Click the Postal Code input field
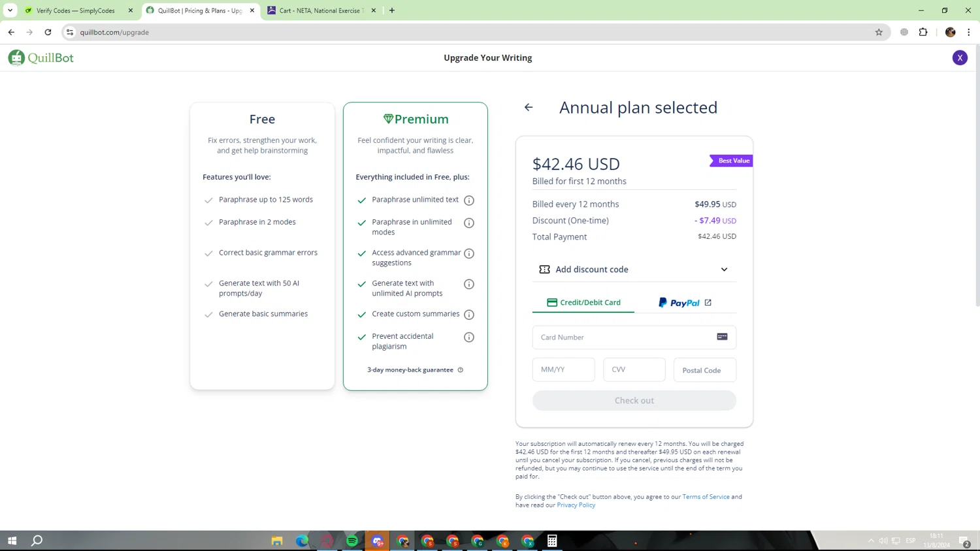The image size is (980, 551). pyautogui.click(x=704, y=370)
